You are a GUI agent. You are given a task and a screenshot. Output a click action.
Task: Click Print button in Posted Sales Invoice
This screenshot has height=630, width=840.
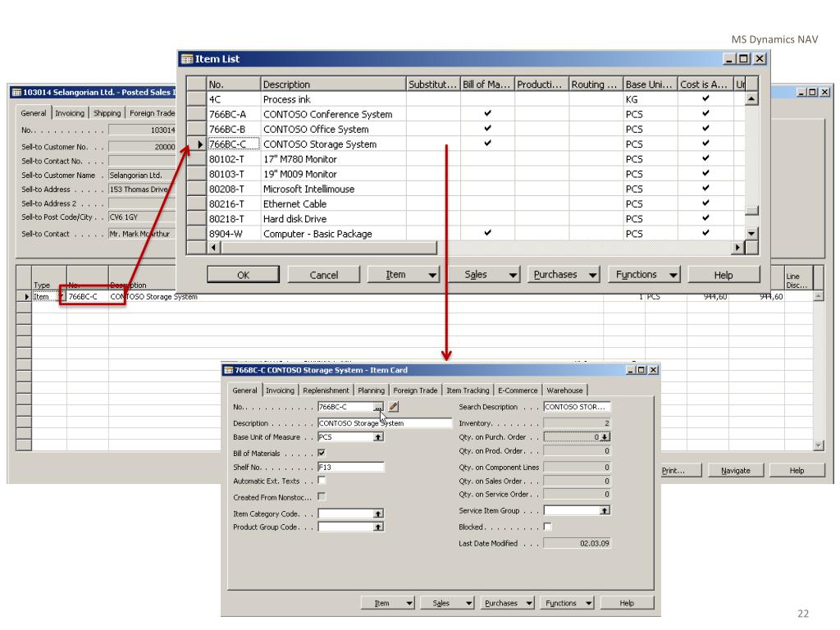681,471
